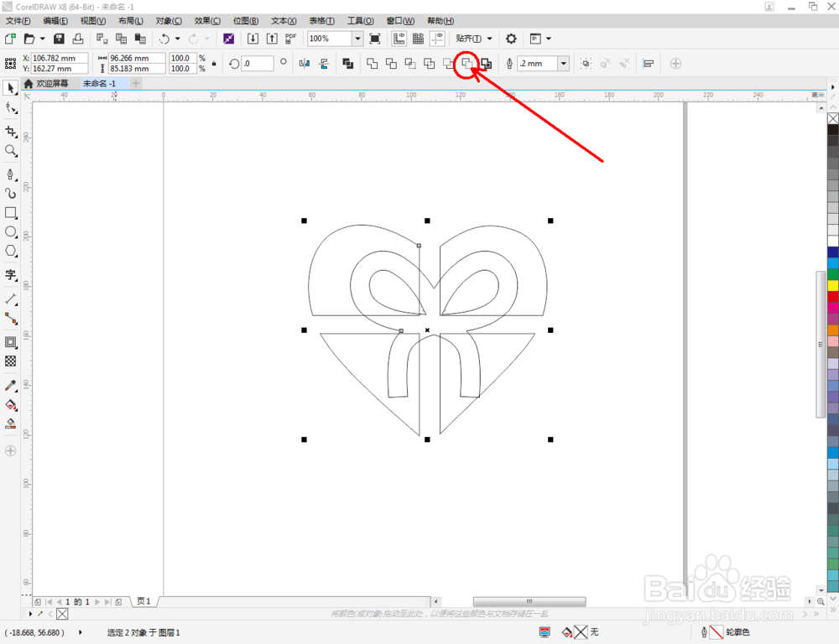
Task: Toggle show grid button
Action: (419, 39)
